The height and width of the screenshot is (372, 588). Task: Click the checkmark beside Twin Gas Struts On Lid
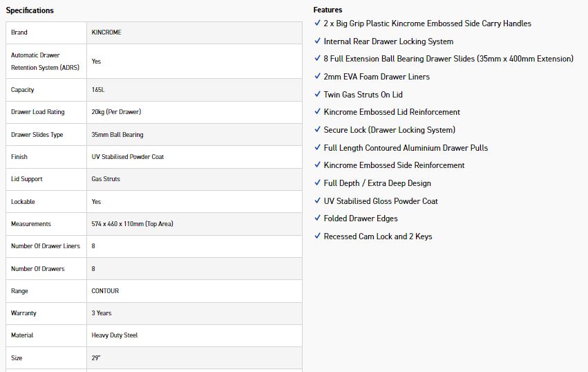[317, 94]
